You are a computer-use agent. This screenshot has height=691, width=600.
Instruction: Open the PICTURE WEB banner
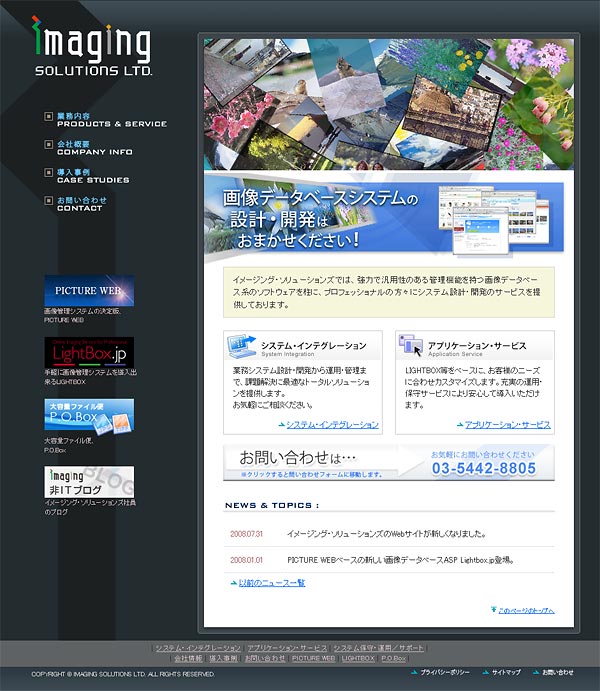[89, 290]
